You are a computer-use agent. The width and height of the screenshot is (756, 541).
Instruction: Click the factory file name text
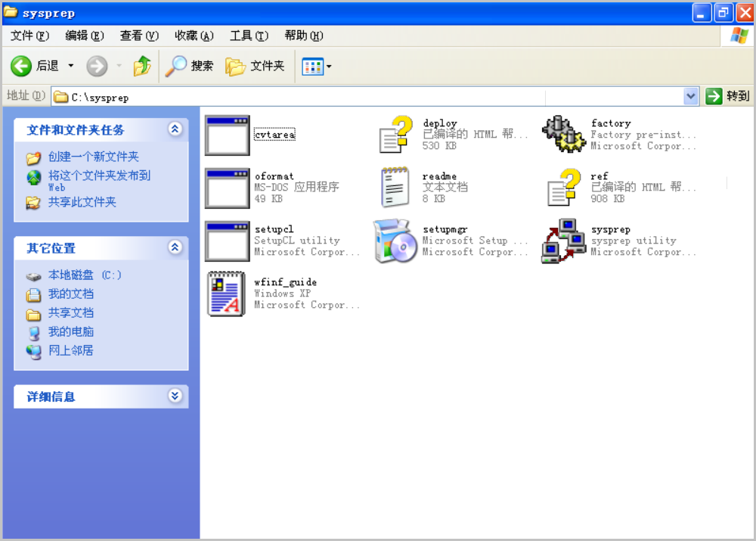coord(611,123)
